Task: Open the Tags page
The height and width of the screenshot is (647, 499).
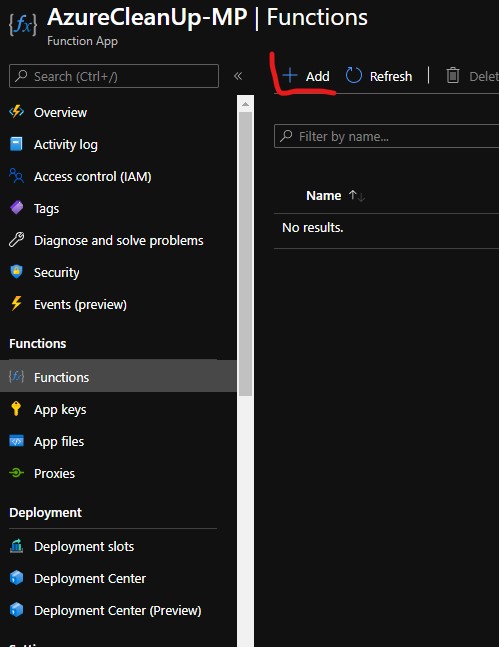Action: click(46, 209)
